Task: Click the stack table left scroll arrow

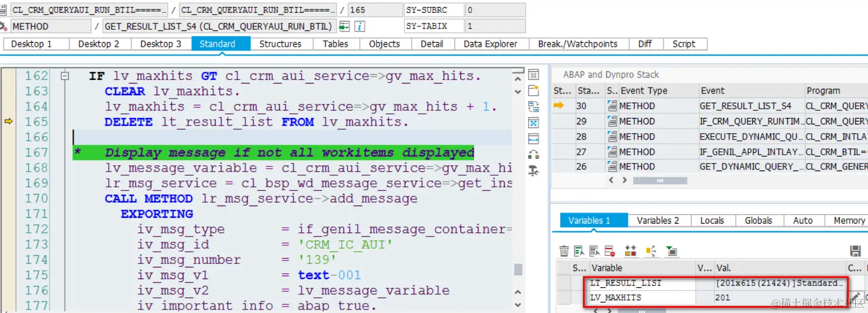Action: pyautogui.click(x=611, y=180)
